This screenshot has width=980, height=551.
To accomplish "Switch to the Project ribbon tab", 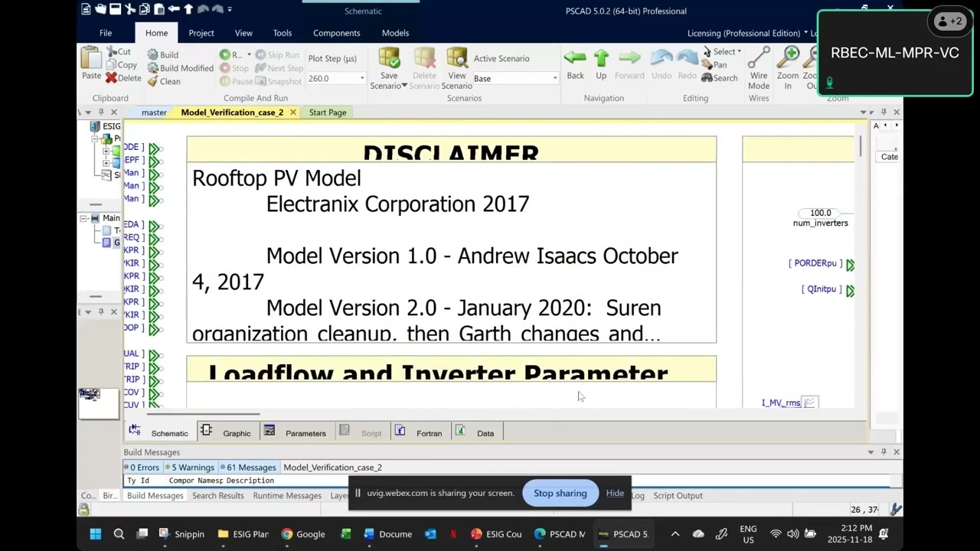I will 201,33.
